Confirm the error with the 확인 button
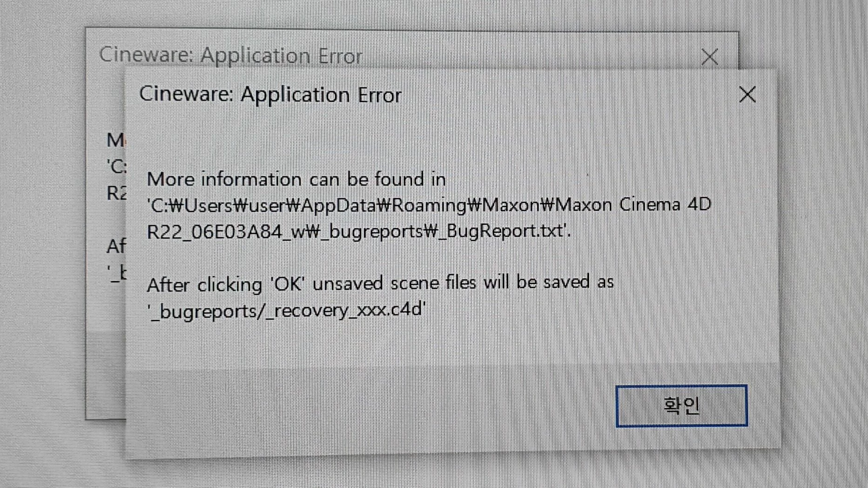The width and height of the screenshot is (868, 488). point(681,406)
